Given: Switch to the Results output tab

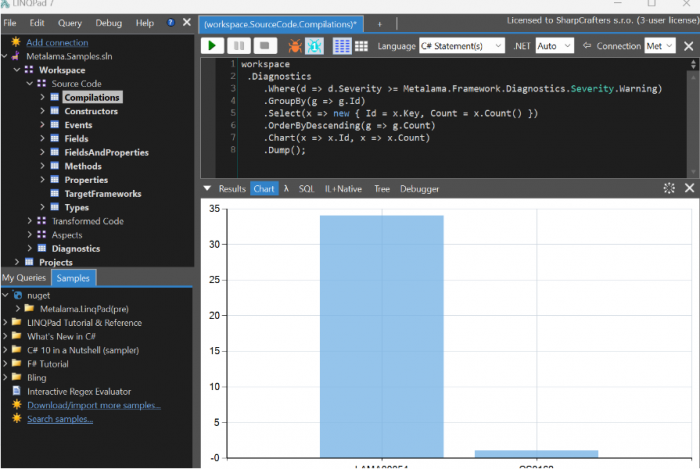Looking at the screenshot, I should [232, 189].
